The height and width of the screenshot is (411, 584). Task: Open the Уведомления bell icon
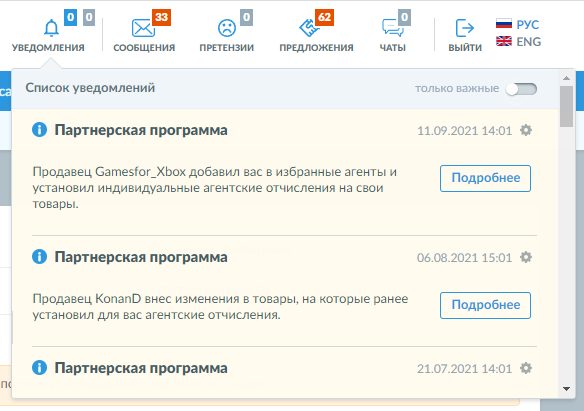pos(51,28)
